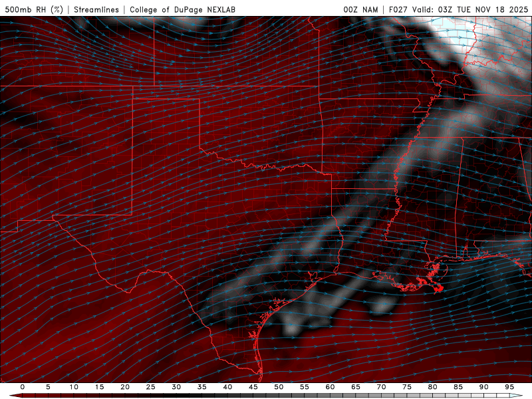Click the "75" percent label
Viewport: 532px width, 399px height.
point(407,387)
